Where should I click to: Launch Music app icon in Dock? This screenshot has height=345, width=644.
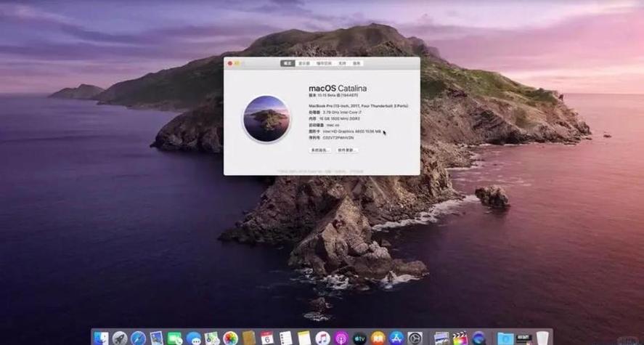click(x=323, y=338)
